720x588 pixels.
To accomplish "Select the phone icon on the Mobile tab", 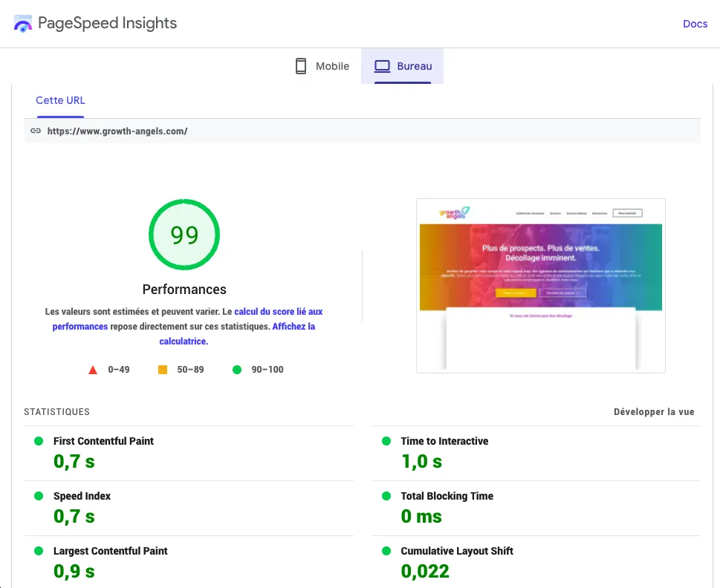I will (x=300, y=65).
